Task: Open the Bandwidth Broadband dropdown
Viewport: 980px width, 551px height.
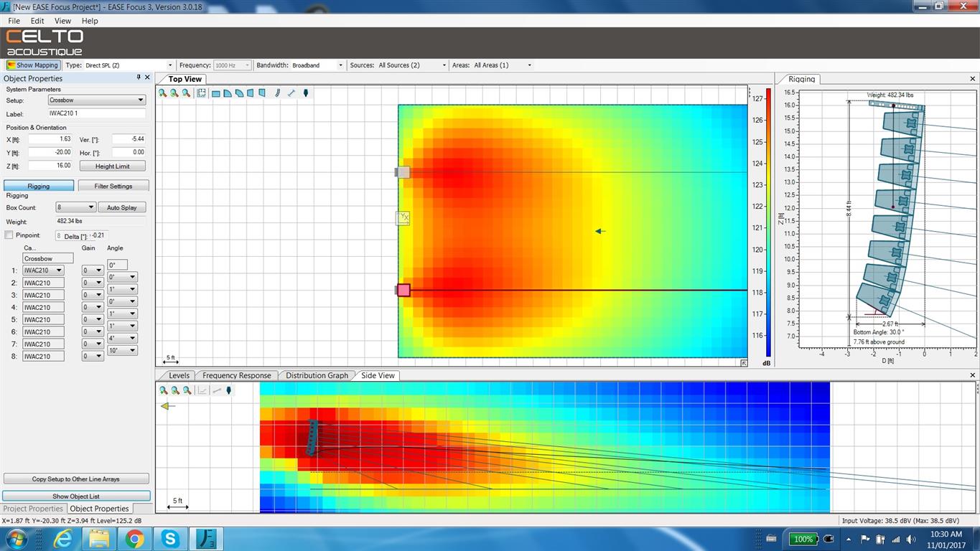Action: coord(317,65)
